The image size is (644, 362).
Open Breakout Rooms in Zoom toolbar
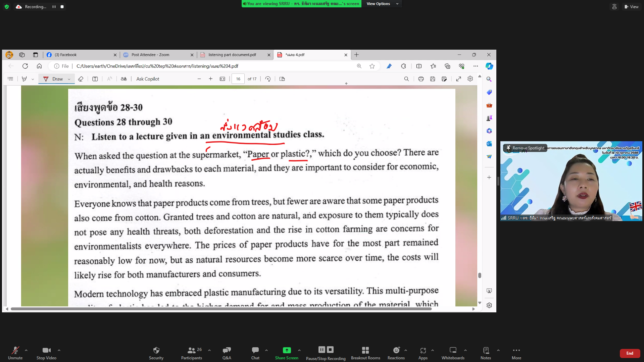[365, 353]
